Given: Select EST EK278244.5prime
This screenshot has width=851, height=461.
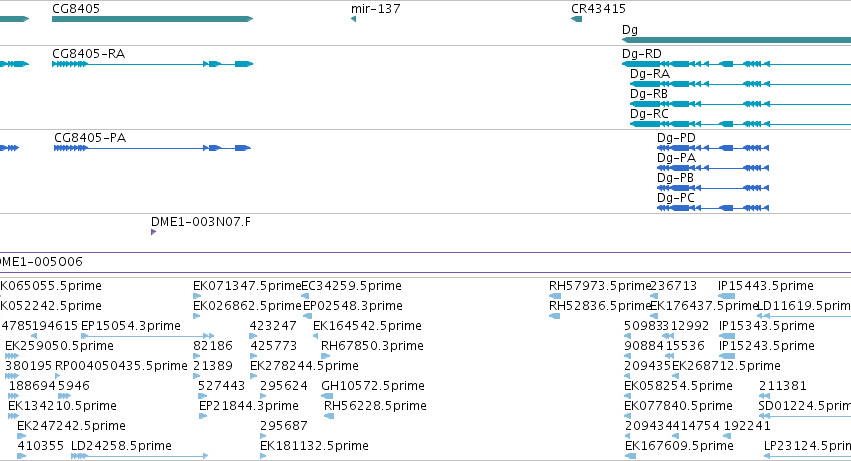Looking at the screenshot, I should (x=304, y=366).
